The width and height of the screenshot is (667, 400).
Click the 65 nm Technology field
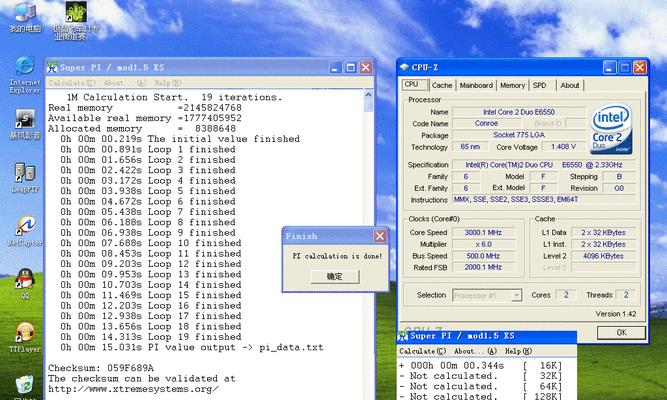point(470,147)
